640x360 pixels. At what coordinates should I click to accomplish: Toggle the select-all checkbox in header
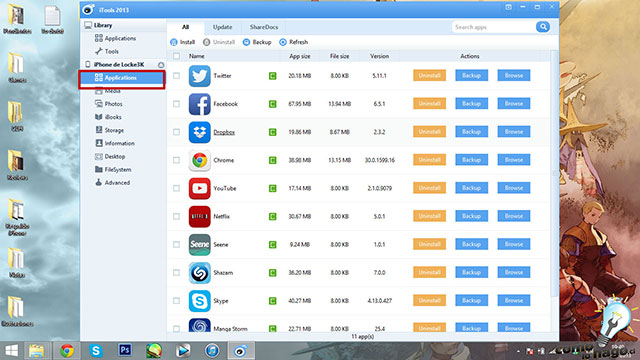176,56
